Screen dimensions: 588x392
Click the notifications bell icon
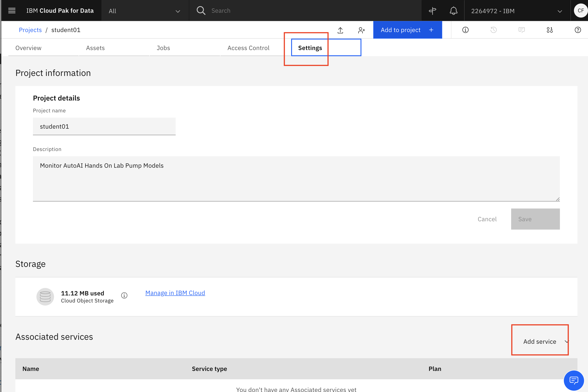tap(453, 11)
